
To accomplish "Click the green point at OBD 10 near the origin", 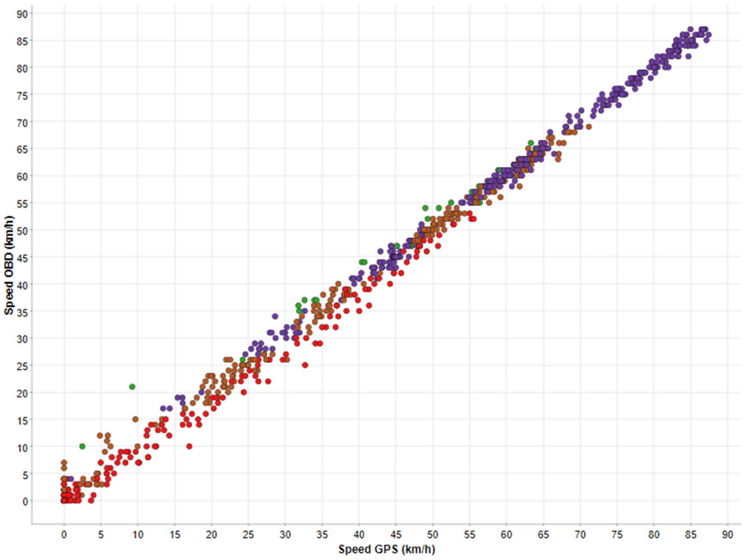I will (x=82, y=446).
